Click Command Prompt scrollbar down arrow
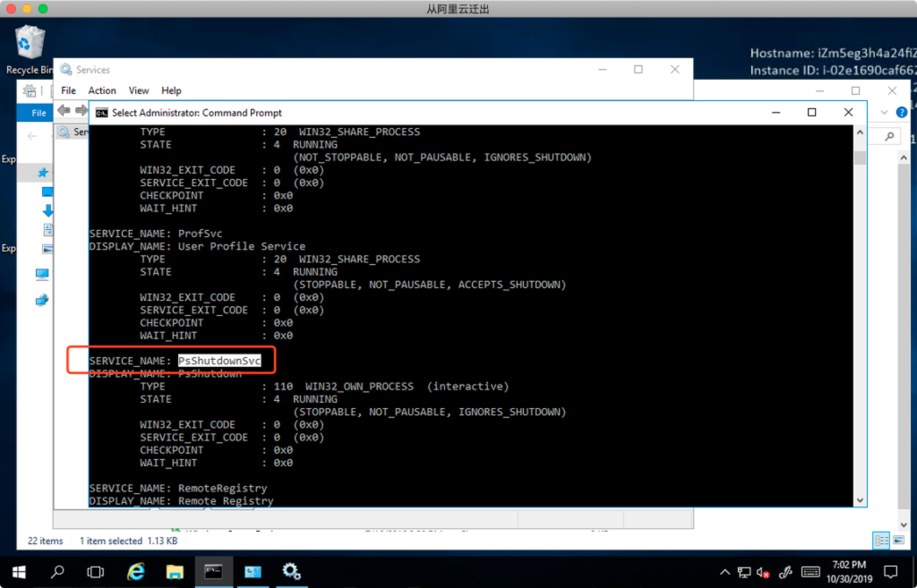The image size is (917, 588). click(x=860, y=501)
